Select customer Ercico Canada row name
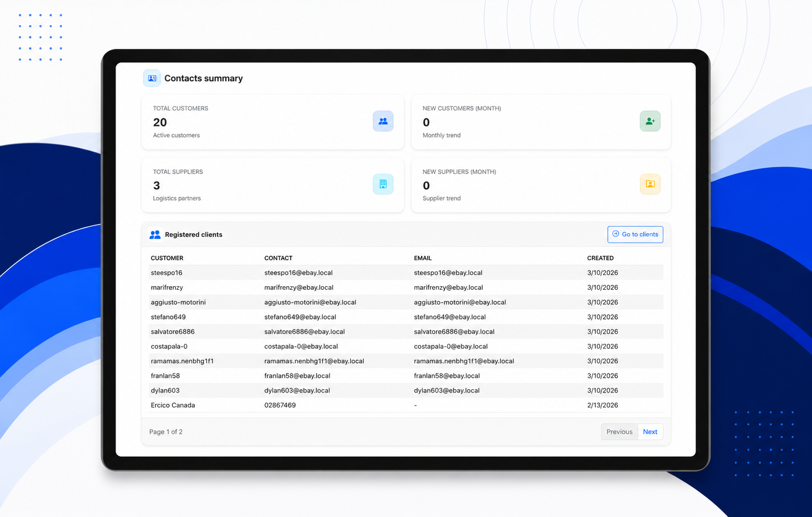The image size is (812, 517). click(173, 405)
